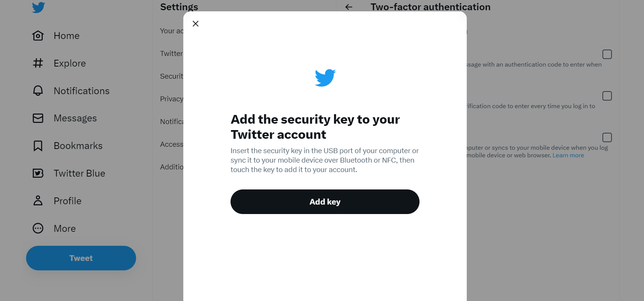Screen dimensions: 644x301
Task: Go back with the left arrow
Action: click(x=349, y=7)
